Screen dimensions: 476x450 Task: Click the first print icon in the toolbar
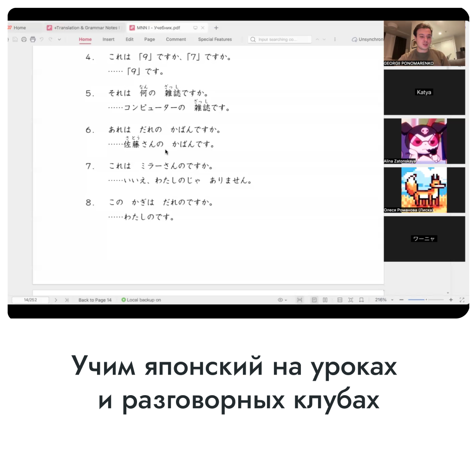[24, 39]
